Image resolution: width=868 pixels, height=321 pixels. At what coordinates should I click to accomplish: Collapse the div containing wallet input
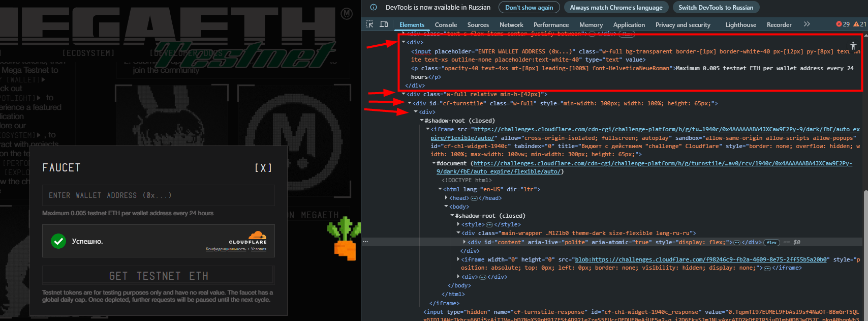(404, 42)
